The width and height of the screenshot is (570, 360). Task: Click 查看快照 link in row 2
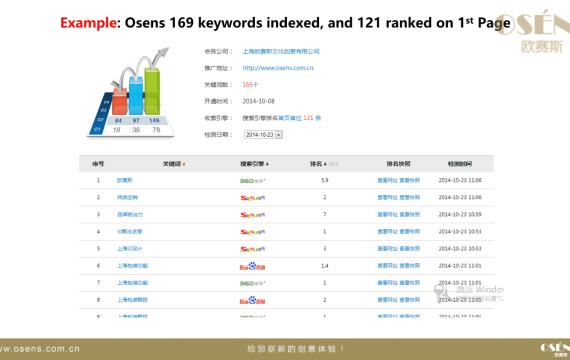[x=410, y=197]
